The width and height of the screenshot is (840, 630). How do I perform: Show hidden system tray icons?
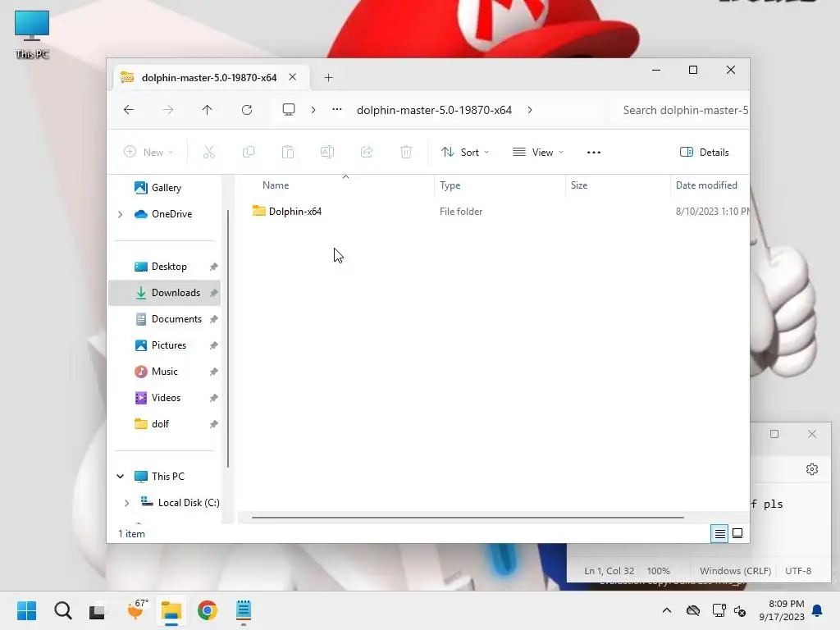(667, 610)
